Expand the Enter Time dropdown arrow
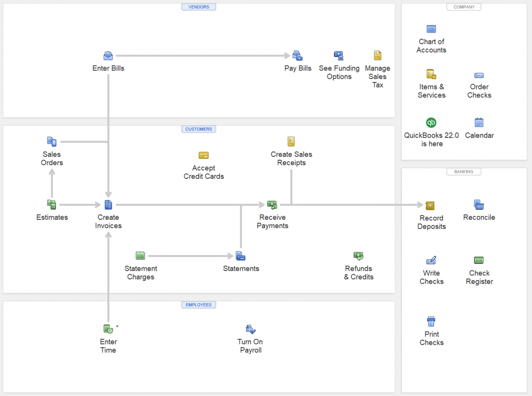This screenshot has height=396, width=532. point(117,326)
